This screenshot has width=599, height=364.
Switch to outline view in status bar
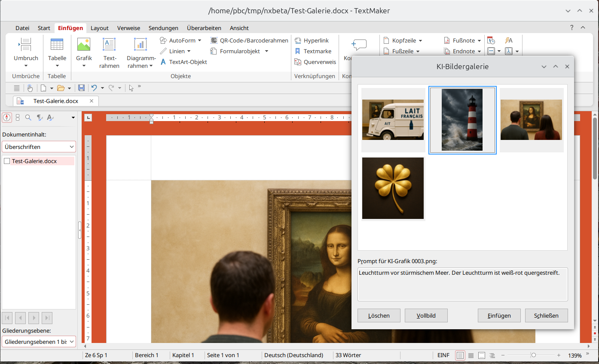(x=492, y=355)
